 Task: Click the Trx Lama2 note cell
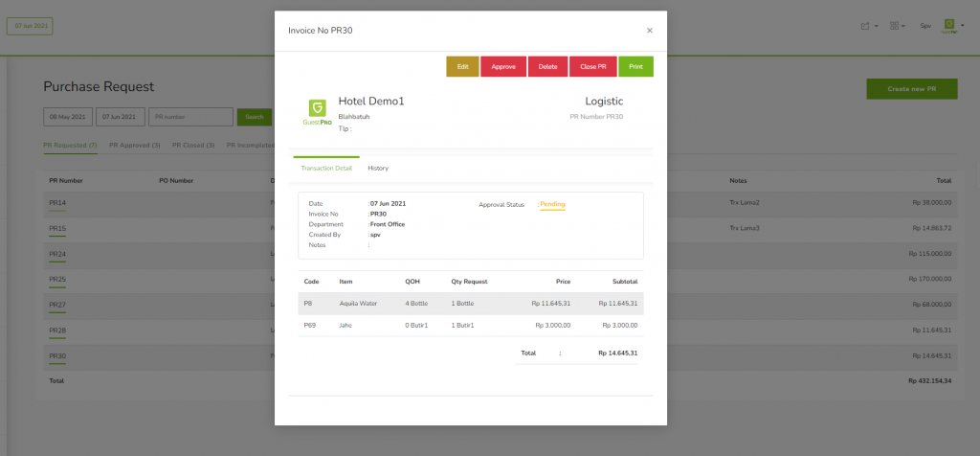[745, 203]
